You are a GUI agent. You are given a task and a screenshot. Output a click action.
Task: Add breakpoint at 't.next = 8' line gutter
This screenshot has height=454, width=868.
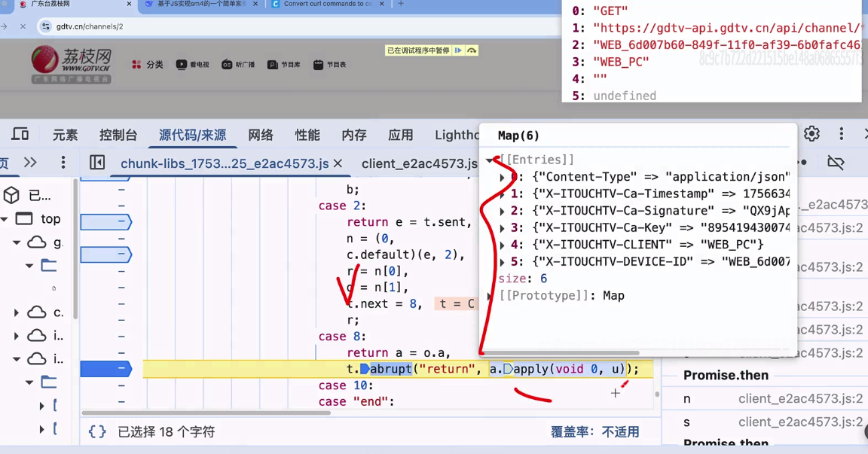click(121, 303)
